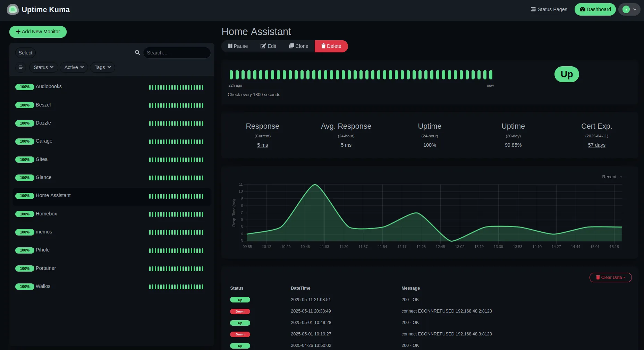This screenshot has width=644, height=350.
Task: Select the Portainer monitor
Action: point(111,268)
